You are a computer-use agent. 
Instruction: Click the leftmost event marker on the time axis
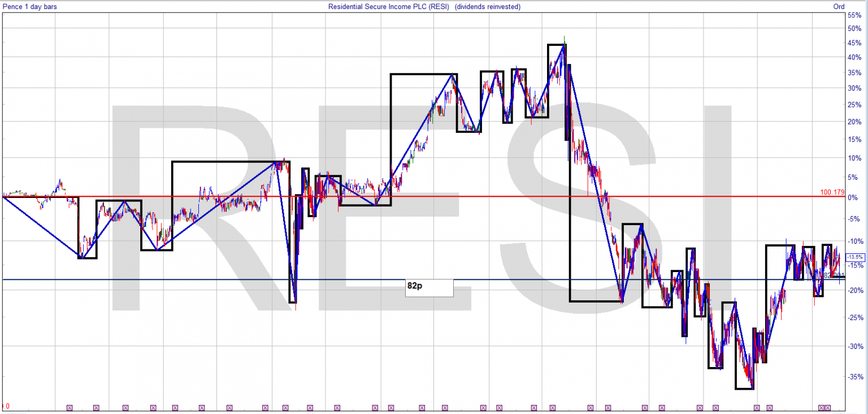click(x=70, y=407)
